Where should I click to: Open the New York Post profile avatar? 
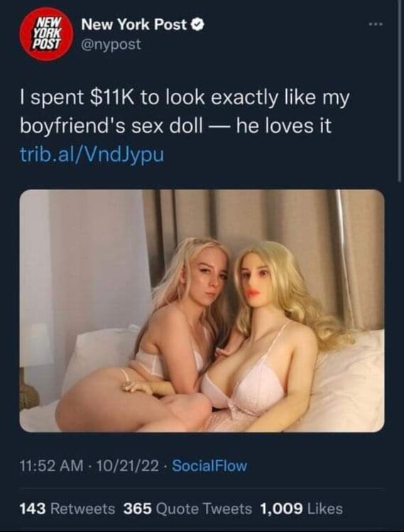point(47,34)
